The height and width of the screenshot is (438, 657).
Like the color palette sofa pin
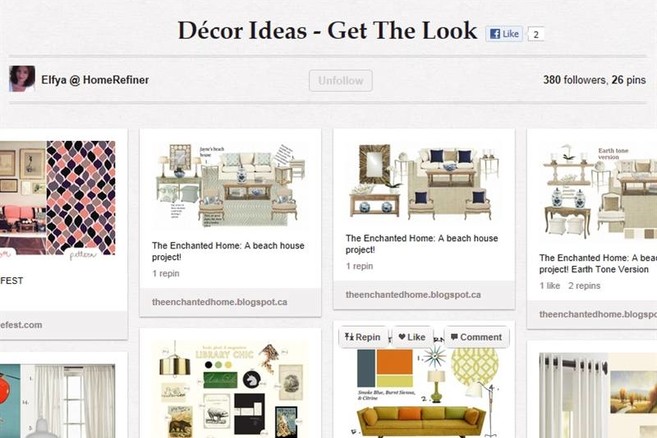[412, 337]
